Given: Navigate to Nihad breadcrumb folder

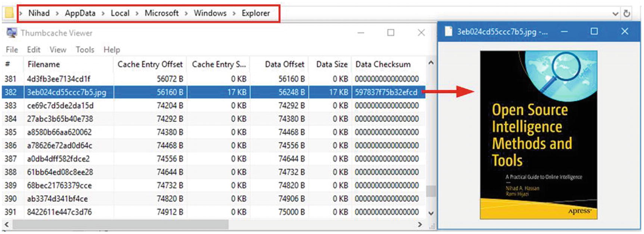Looking at the screenshot, I should pos(39,13).
